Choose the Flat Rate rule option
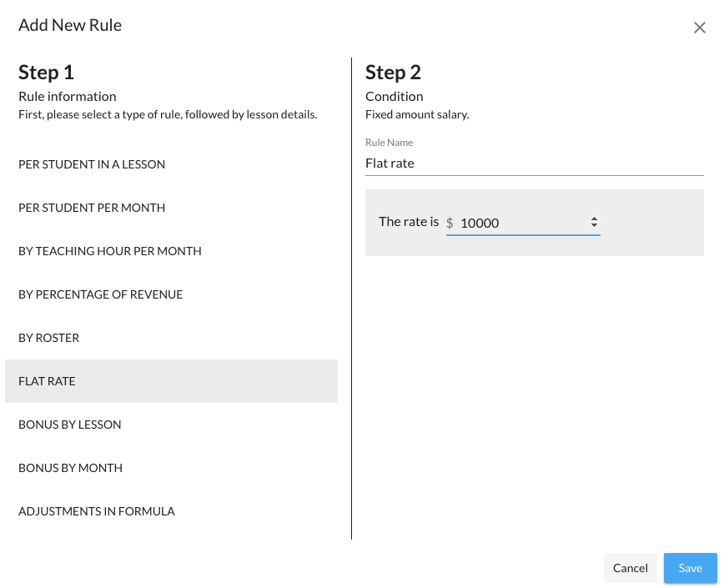The width and height of the screenshot is (724, 588). 47,381
